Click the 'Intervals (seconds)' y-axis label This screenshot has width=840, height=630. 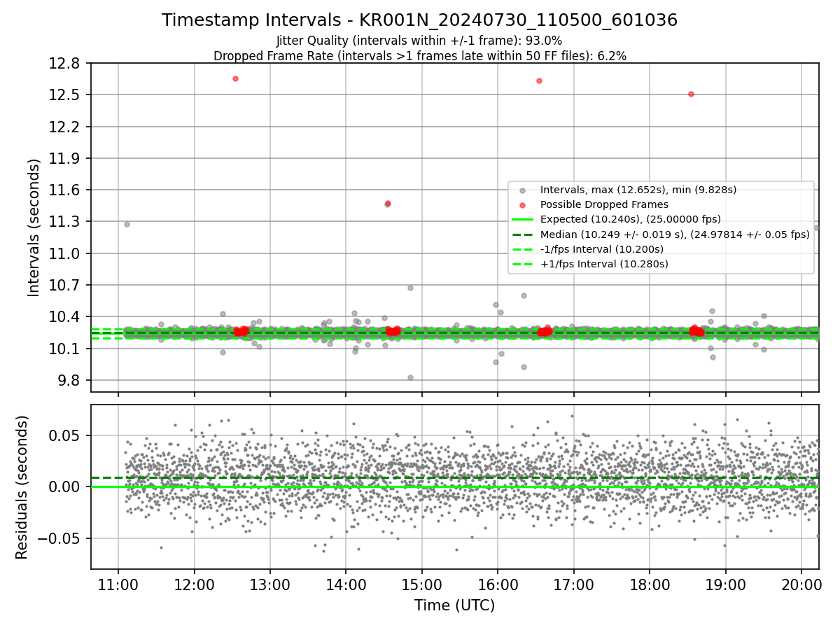click(x=34, y=227)
